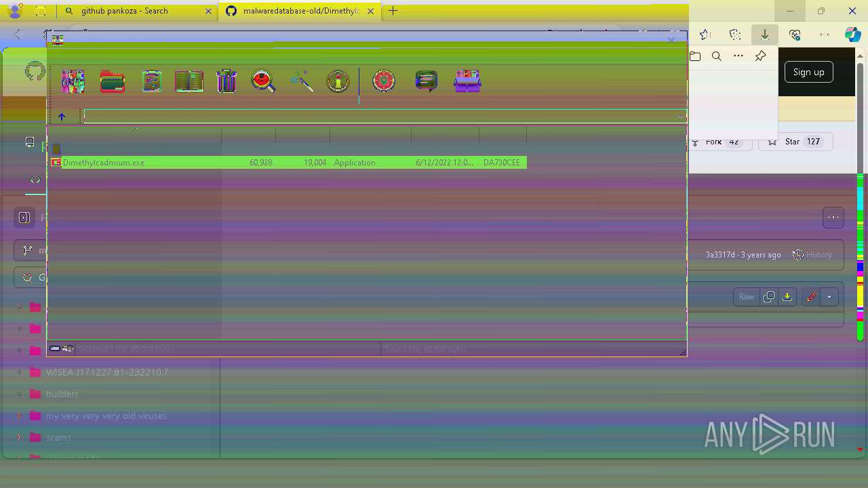The height and width of the screenshot is (488, 868).
Task: Click WinRAR SFX icon
Action: point(467,81)
